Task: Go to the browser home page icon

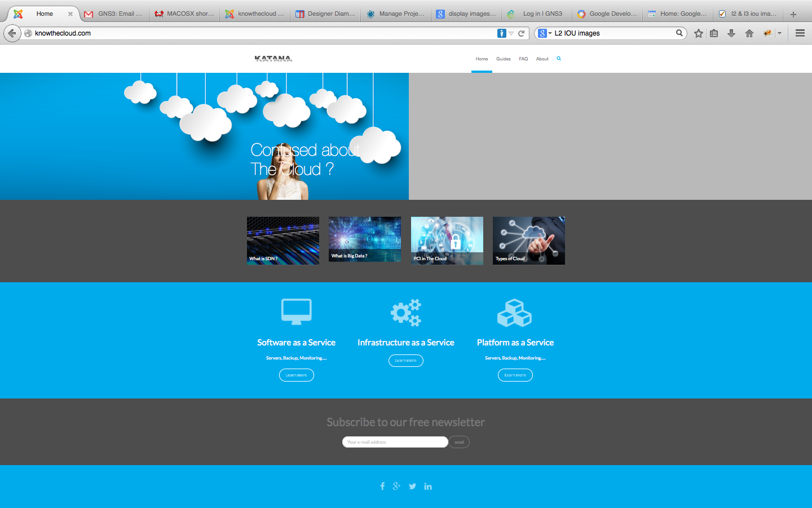Action: point(749,33)
